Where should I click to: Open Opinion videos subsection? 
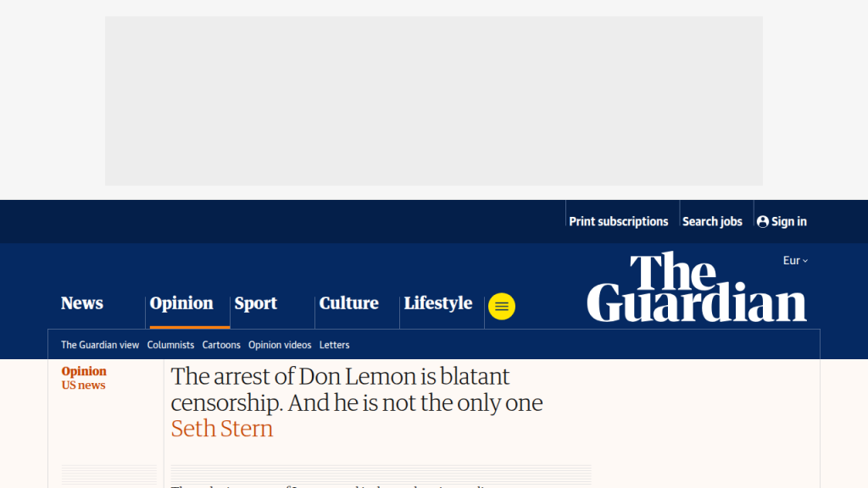pos(280,345)
